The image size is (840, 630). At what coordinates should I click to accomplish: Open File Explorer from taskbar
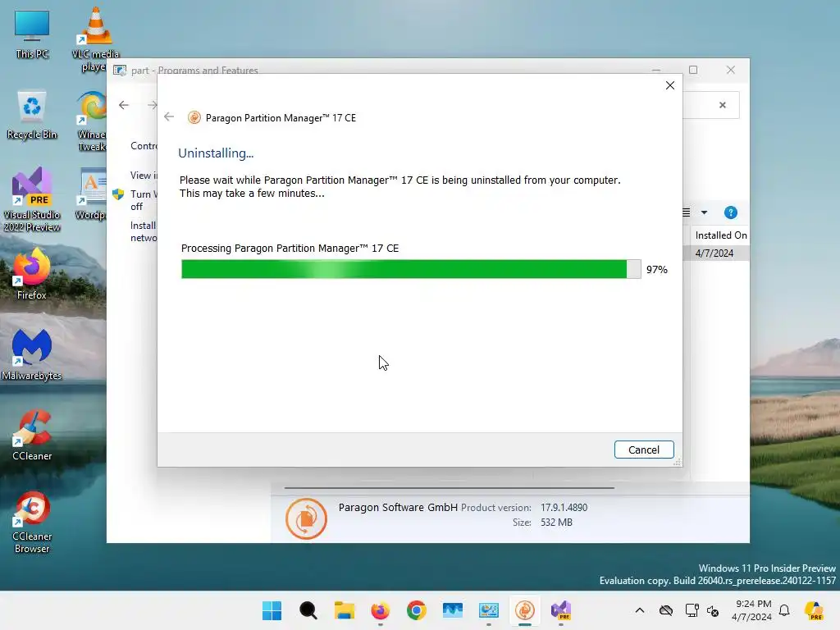pos(345,610)
